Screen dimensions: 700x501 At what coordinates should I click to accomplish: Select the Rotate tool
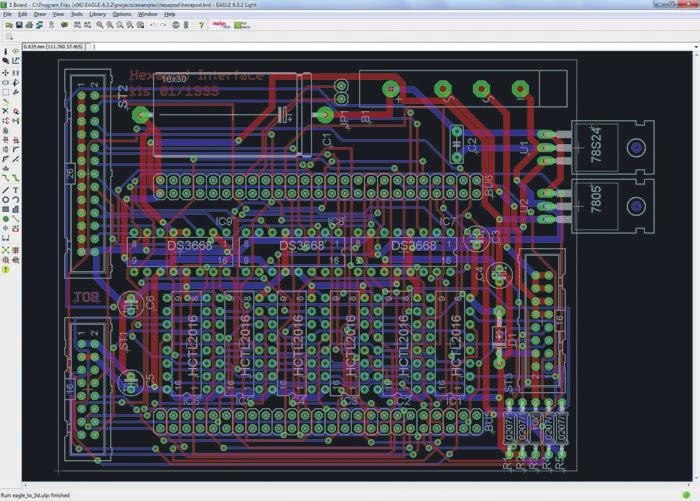point(16,83)
